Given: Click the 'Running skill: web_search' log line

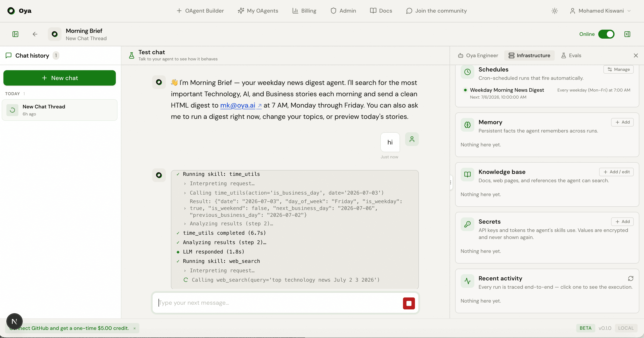Looking at the screenshot, I should 221,261.
